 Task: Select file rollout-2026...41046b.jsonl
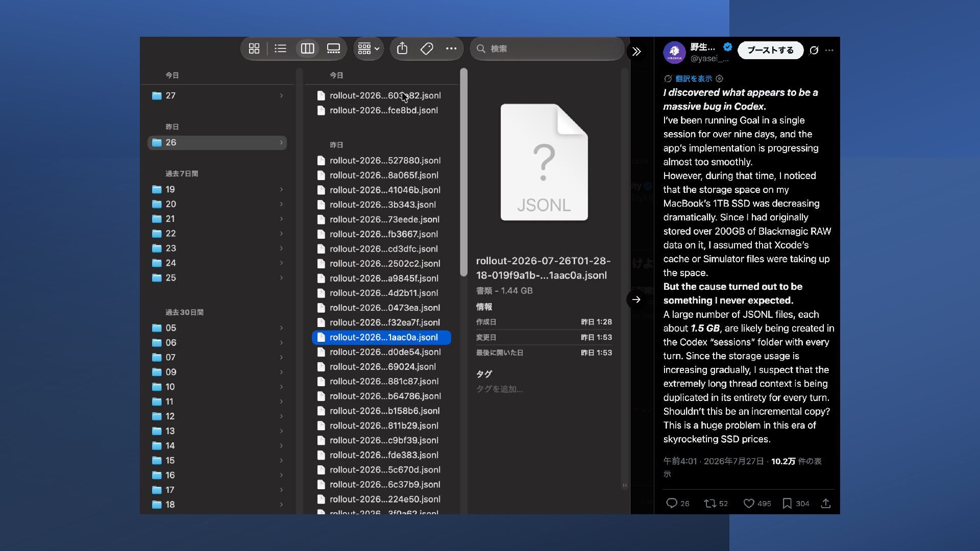381,190
